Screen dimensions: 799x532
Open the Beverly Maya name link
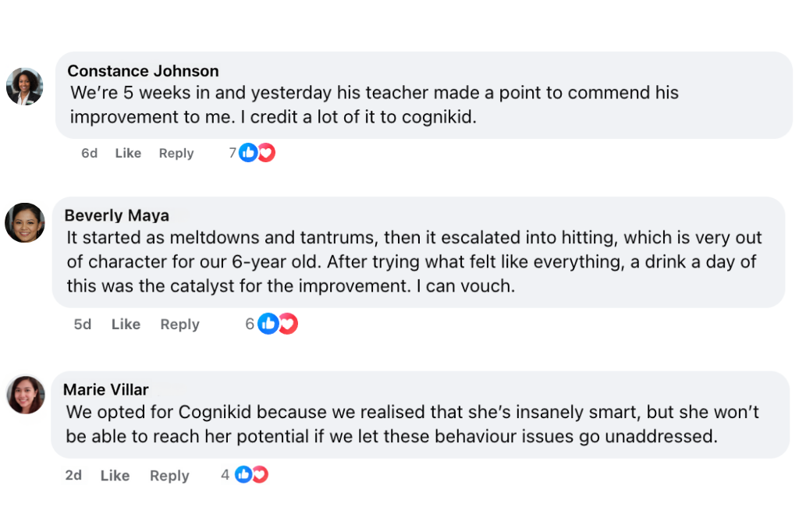[x=116, y=215]
